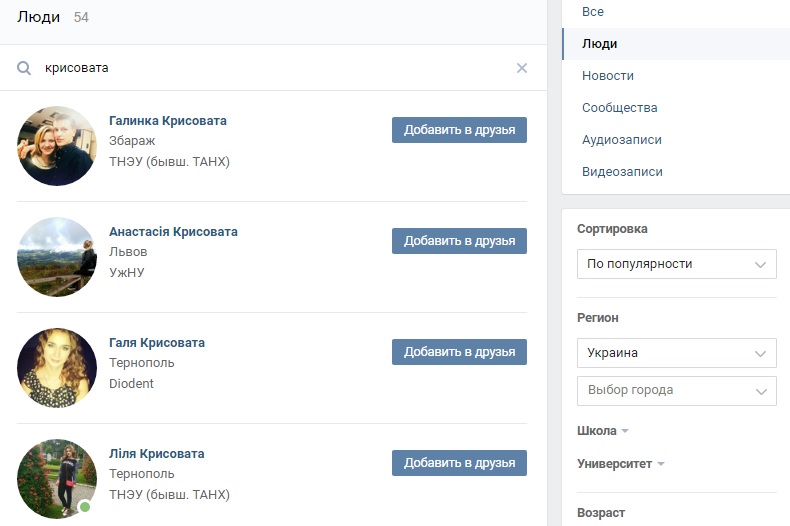The width and height of the screenshot is (790, 526).
Task: Open the sorting dropdown По популярности
Action: click(x=677, y=264)
